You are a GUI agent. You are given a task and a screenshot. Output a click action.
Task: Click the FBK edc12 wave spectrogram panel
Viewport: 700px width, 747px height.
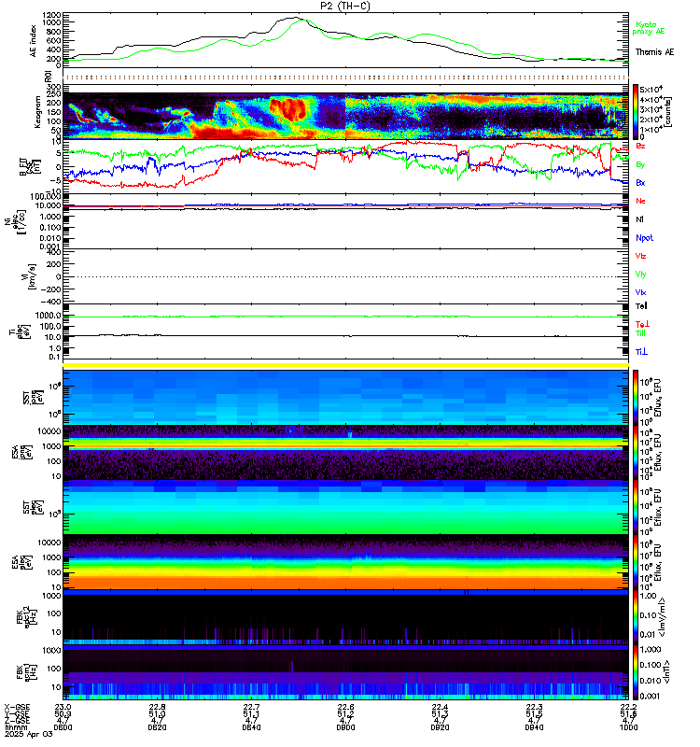click(x=345, y=617)
